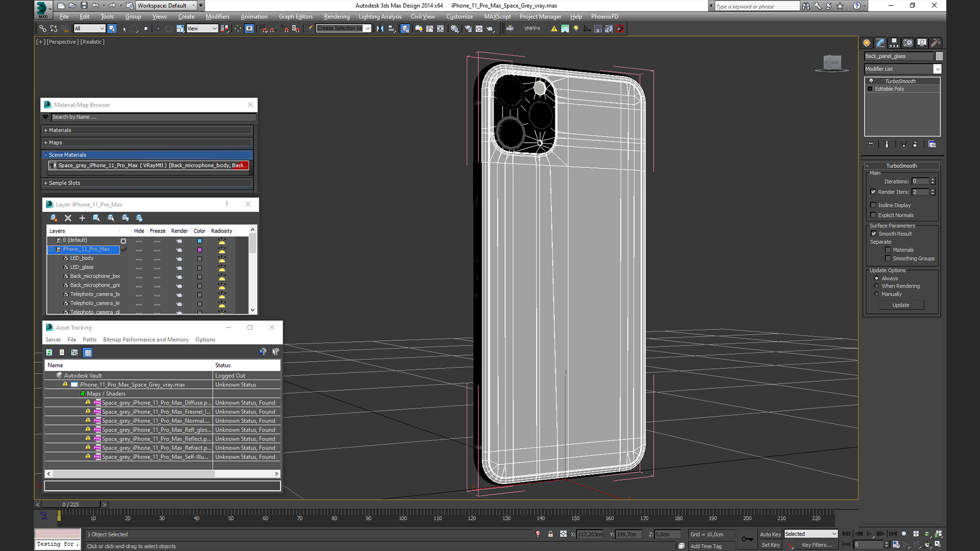Click the Mirror tool icon

click(380, 29)
